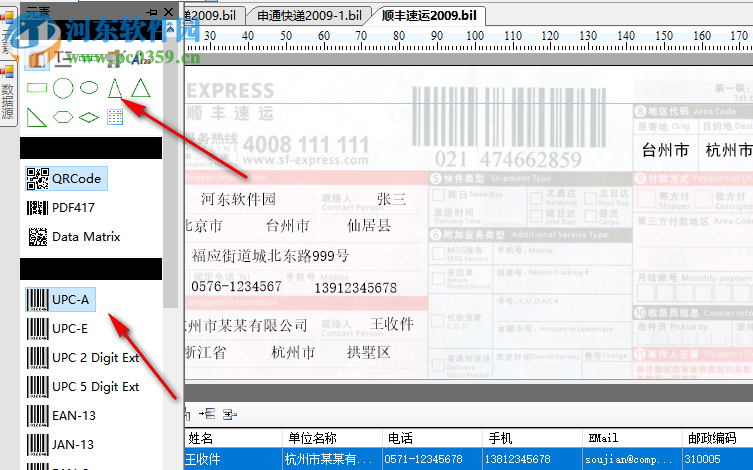Select the text element icon
Screen dimensions: 753x470
pyautogui.click(x=63, y=58)
